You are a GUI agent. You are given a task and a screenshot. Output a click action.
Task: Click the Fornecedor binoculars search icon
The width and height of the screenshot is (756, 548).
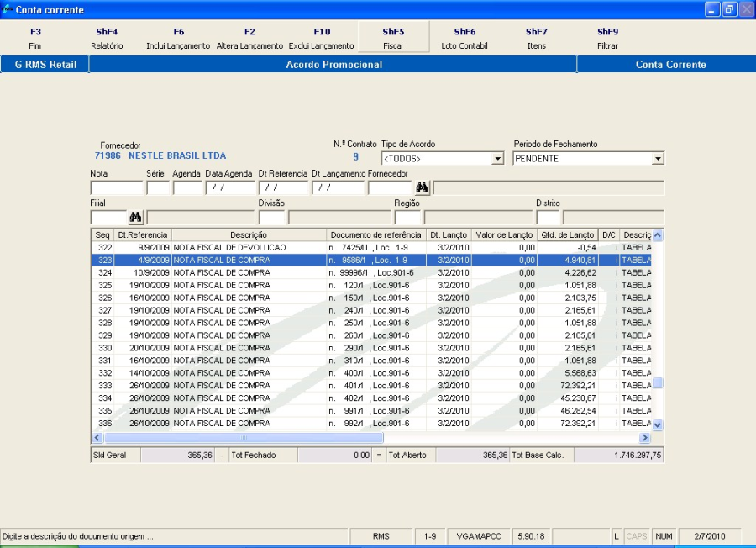[x=422, y=188]
